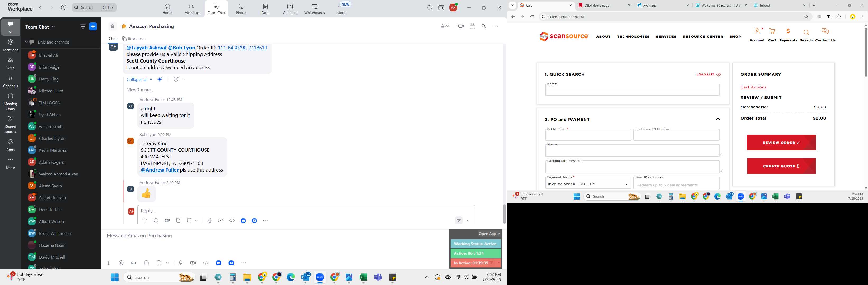Open Mentions in Zoom sidebar
The width and height of the screenshot is (868, 285).
pyautogui.click(x=11, y=45)
